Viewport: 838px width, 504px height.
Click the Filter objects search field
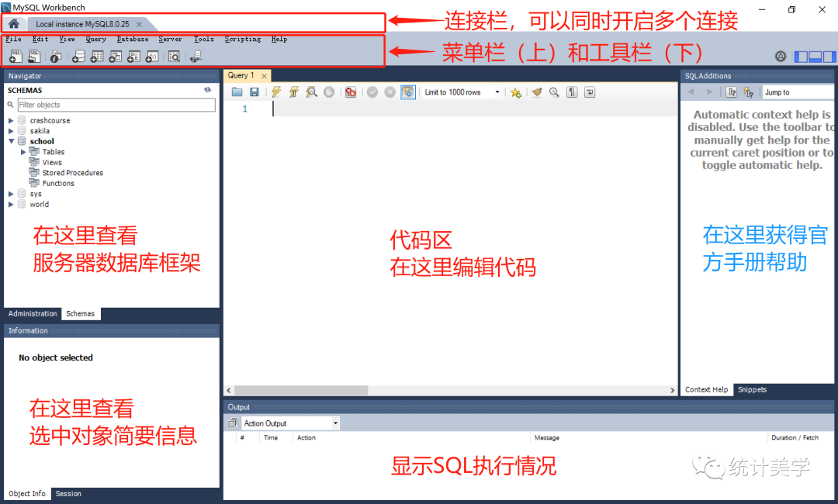(x=116, y=105)
